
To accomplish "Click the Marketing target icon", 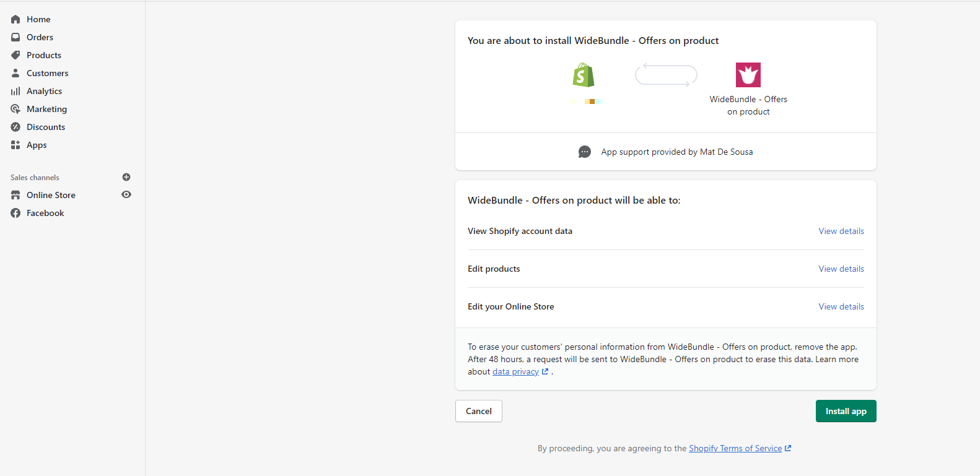I will pyautogui.click(x=15, y=109).
